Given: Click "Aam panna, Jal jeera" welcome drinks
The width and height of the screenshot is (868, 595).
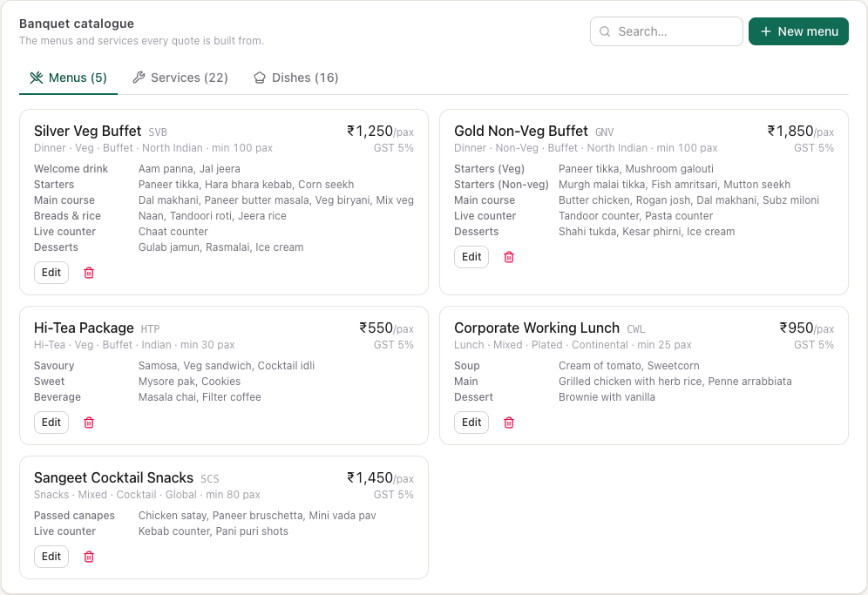Looking at the screenshot, I should [189, 169].
